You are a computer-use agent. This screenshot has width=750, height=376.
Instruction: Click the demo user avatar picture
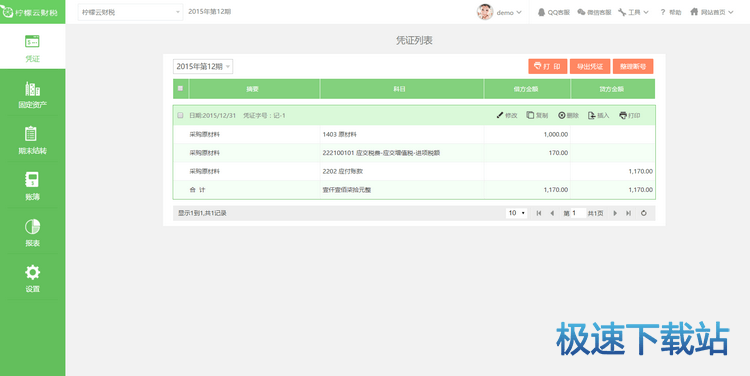pos(485,12)
